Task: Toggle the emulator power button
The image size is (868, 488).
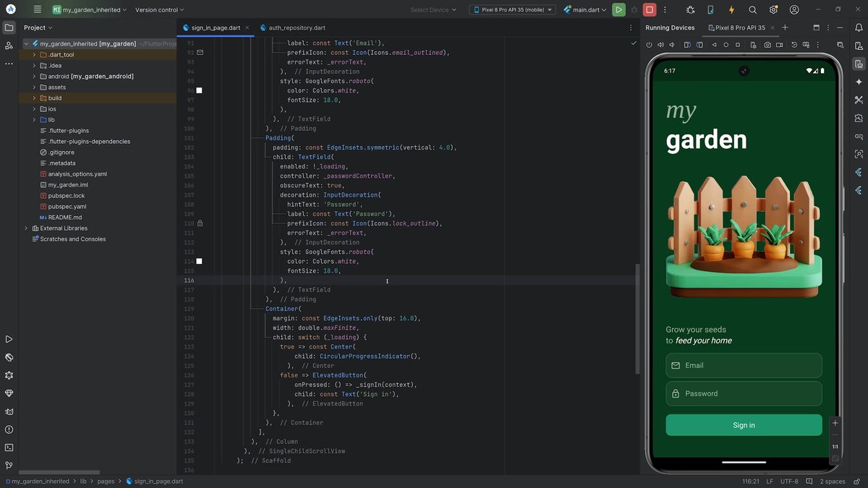Action: (650, 45)
